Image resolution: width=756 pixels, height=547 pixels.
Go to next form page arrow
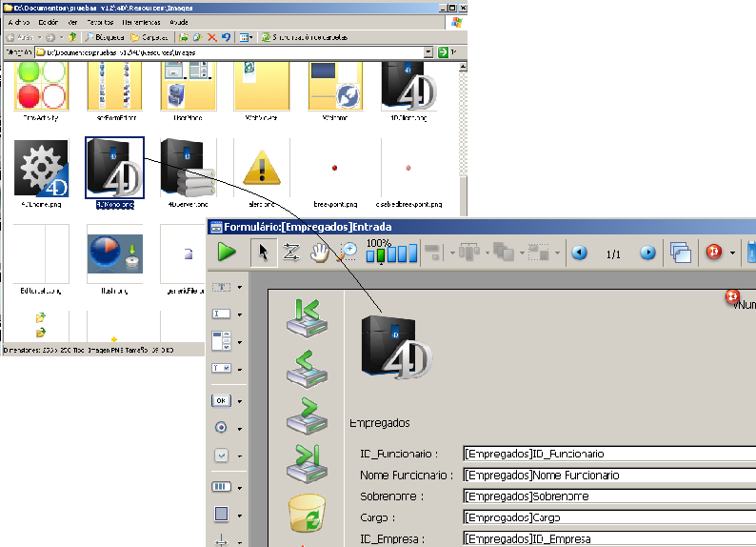pos(647,253)
